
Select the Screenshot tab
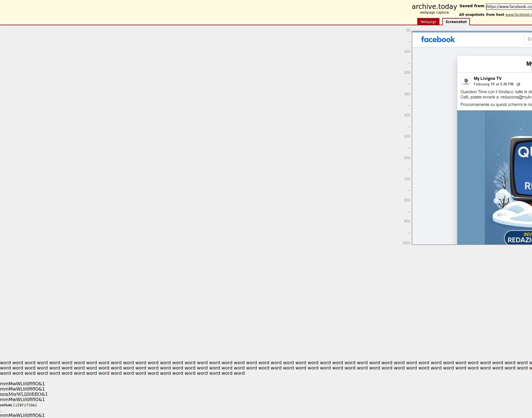point(456,22)
